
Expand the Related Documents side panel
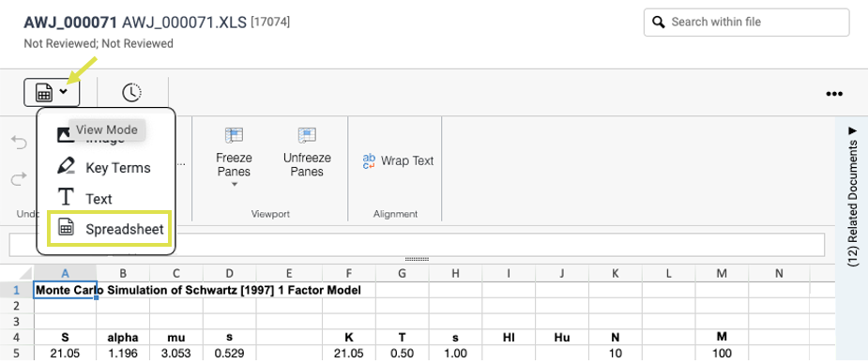pyautogui.click(x=852, y=197)
